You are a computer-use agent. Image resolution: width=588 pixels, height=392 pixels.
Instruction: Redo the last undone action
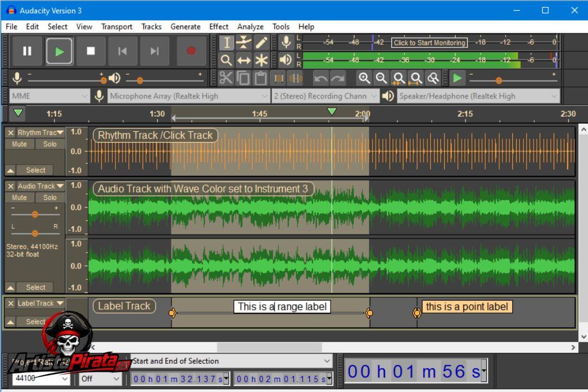(338, 78)
